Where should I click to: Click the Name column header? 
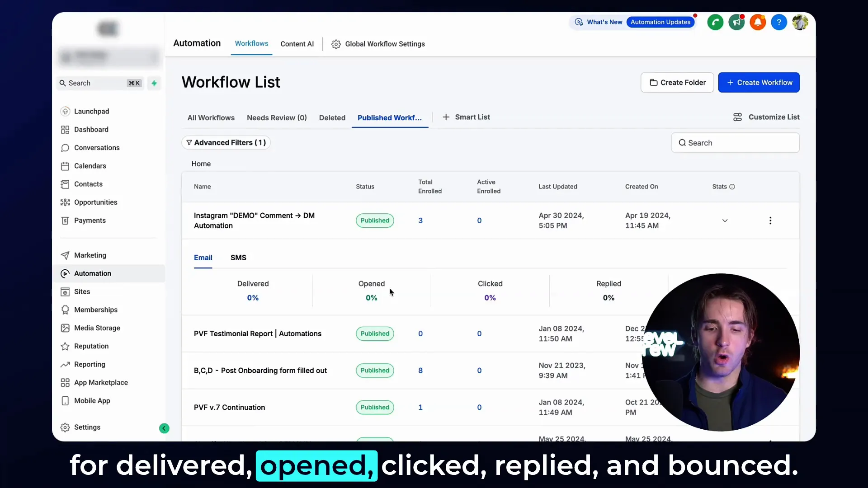202,187
